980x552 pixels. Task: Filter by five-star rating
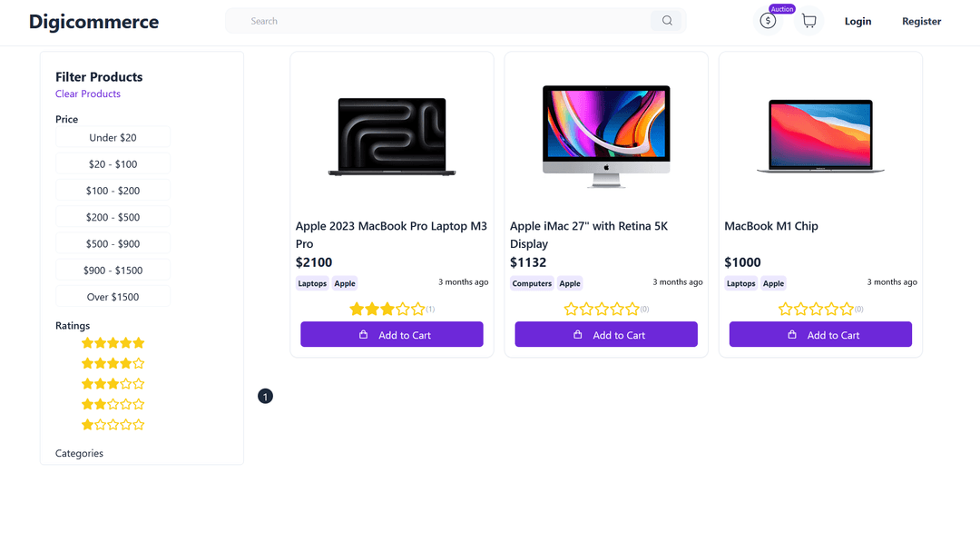pos(113,343)
